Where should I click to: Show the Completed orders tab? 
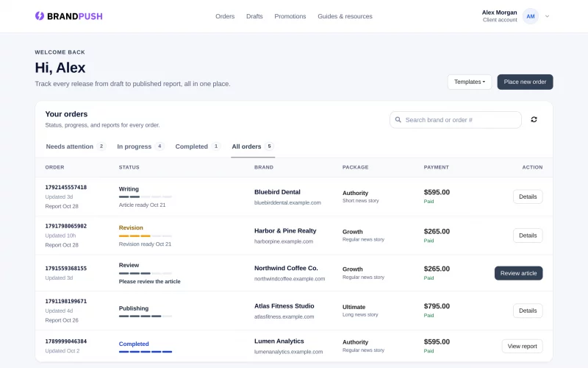(x=198, y=146)
